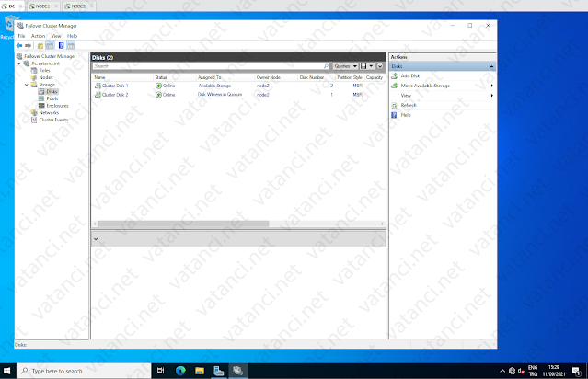Click the Pools icon in the tree
The height and width of the screenshot is (379, 588).
point(41,98)
